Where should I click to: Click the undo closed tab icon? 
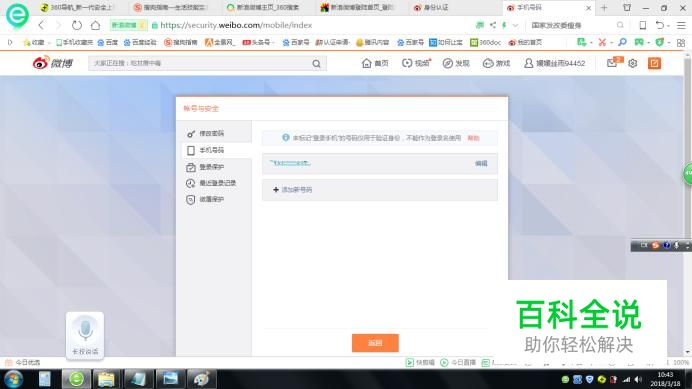point(660,25)
